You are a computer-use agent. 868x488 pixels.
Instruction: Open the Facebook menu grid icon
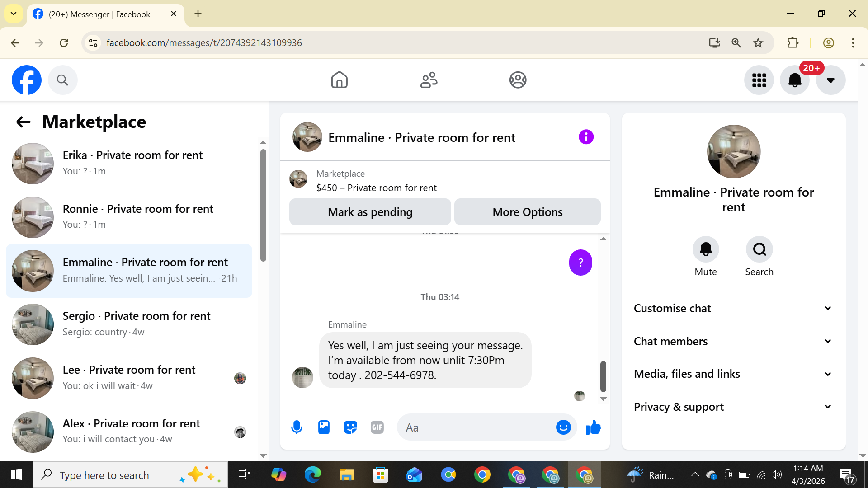[759, 80]
